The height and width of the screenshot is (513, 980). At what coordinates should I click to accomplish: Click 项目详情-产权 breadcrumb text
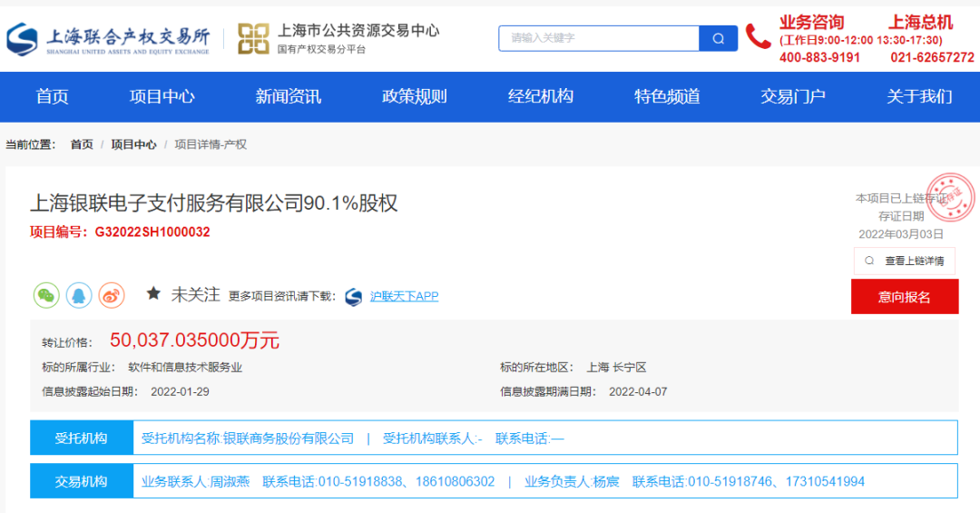click(x=211, y=144)
